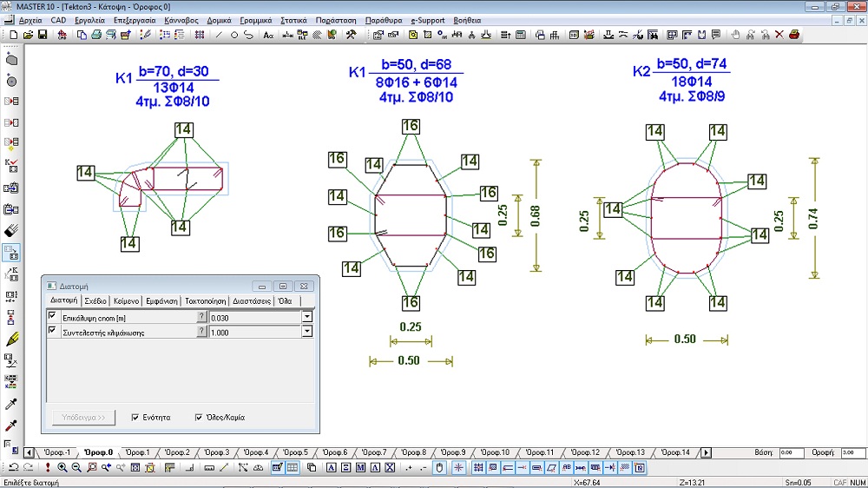Screen dimensions: 868x488
Task: Click the New file icon
Action: (x=13, y=35)
